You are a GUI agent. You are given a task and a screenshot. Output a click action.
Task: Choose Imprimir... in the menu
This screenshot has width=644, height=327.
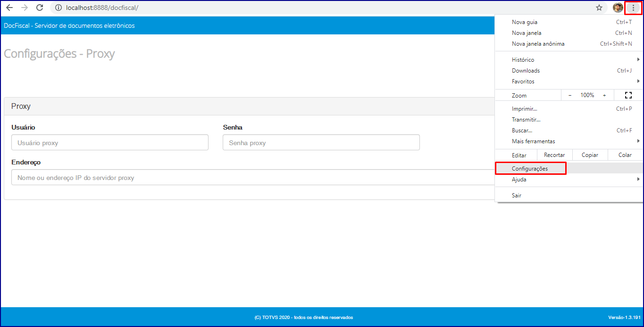pyautogui.click(x=569, y=109)
